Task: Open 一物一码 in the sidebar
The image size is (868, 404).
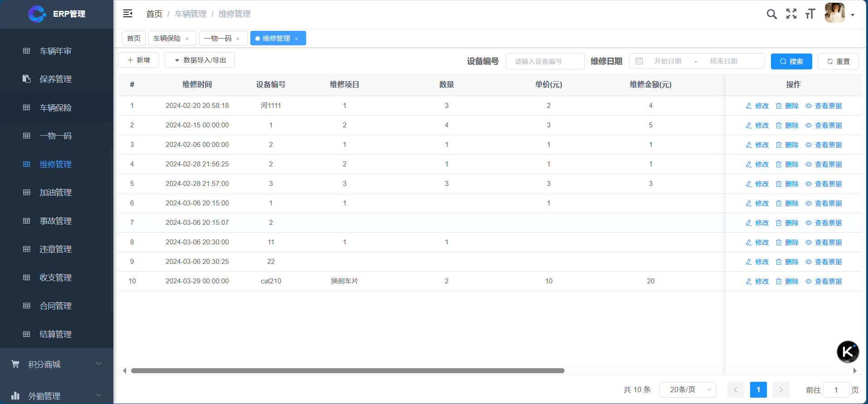Action: tap(57, 136)
